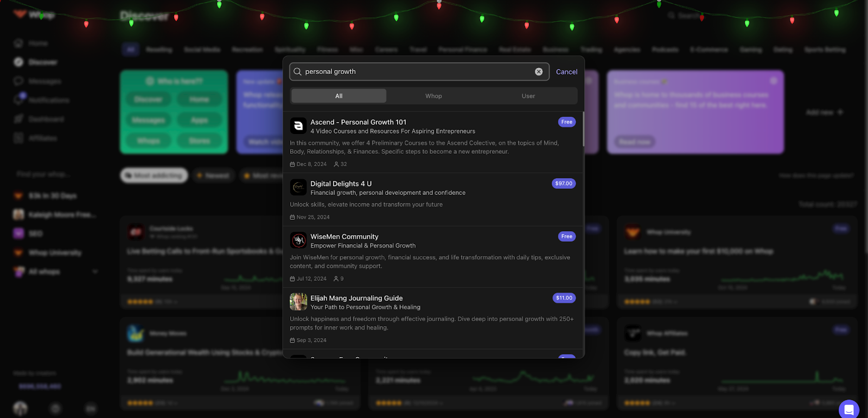Focus the 'personal growth' search field
868x418 pixels.
point(419,72)
